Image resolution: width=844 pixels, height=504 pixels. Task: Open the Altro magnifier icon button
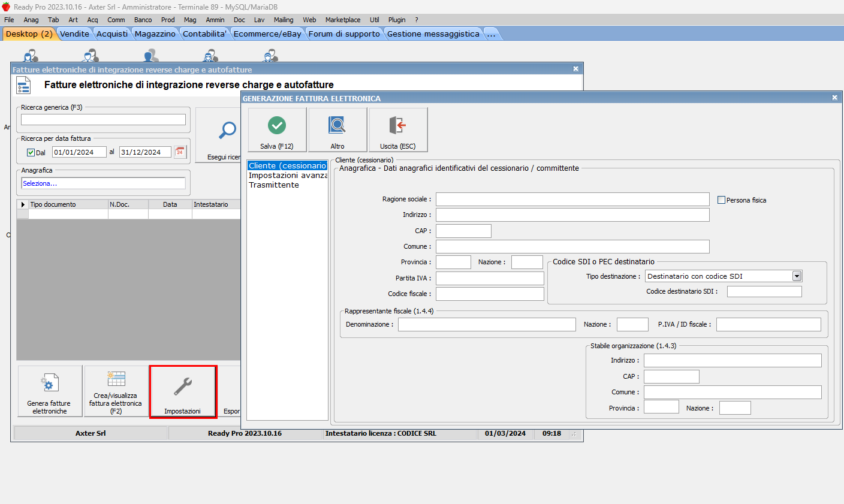pyautogui.click(x=337, y=126)
